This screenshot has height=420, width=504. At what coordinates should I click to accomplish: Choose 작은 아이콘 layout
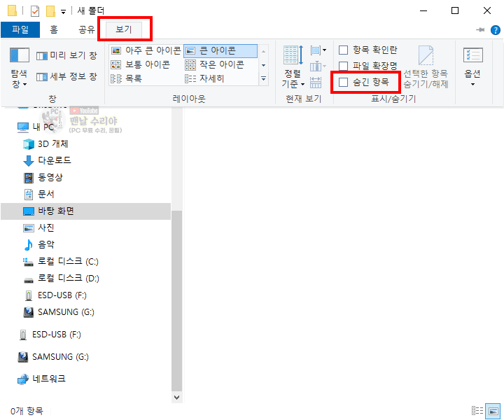tap(215, 64)
